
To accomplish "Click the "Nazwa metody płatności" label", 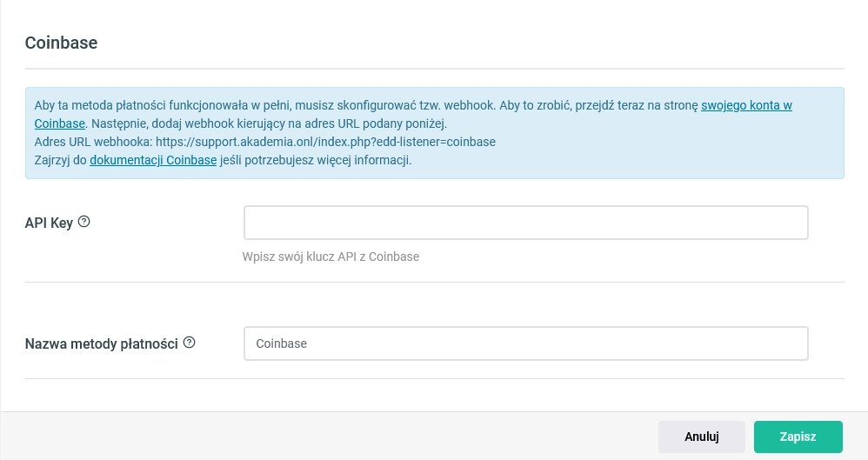I will click(101, 343).
